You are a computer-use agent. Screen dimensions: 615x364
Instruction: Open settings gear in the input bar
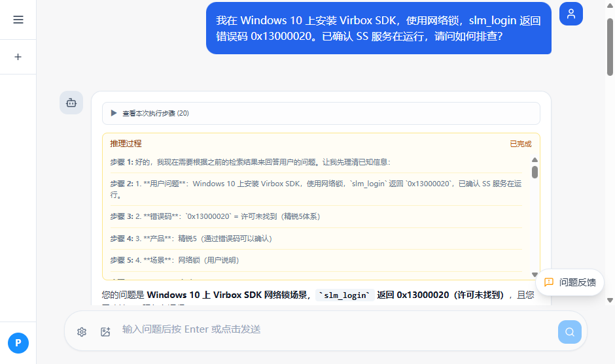tap(82, 332)
